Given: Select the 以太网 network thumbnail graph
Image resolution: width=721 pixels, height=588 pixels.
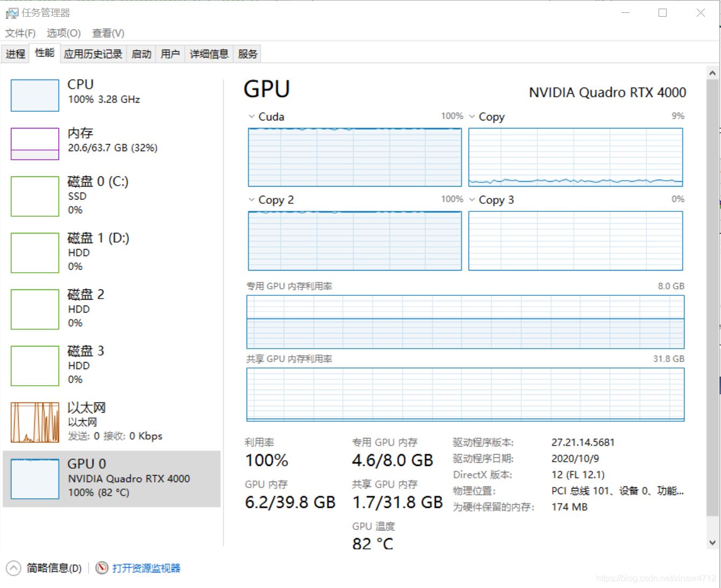Looking at the screenshot, I should [35, 422].
